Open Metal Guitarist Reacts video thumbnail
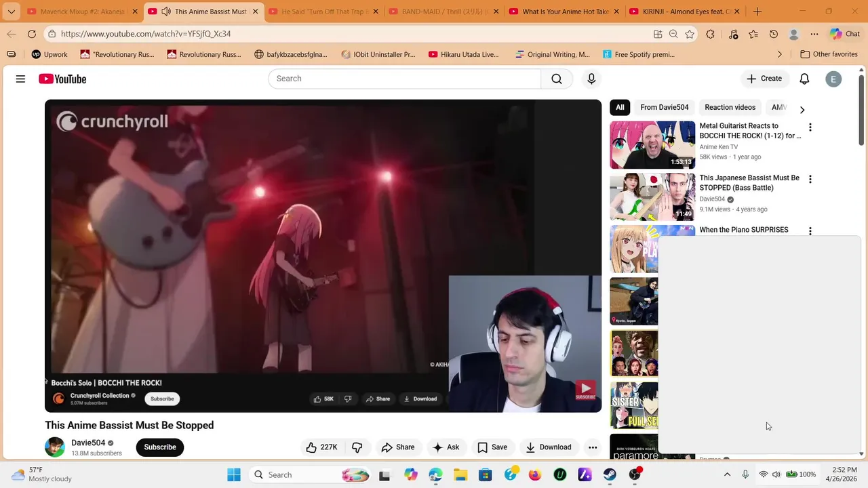Screen dimensions: 868x488 652,145
